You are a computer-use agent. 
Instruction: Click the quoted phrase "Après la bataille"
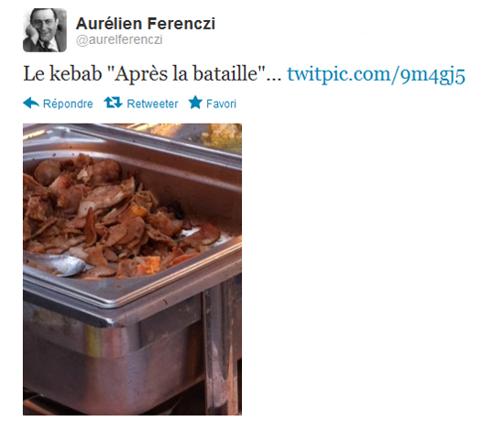[x=185, y=74]
